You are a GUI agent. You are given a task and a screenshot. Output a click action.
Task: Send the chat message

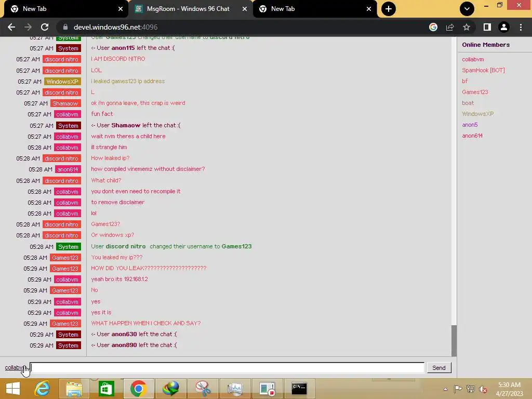(x=438, y=368)
